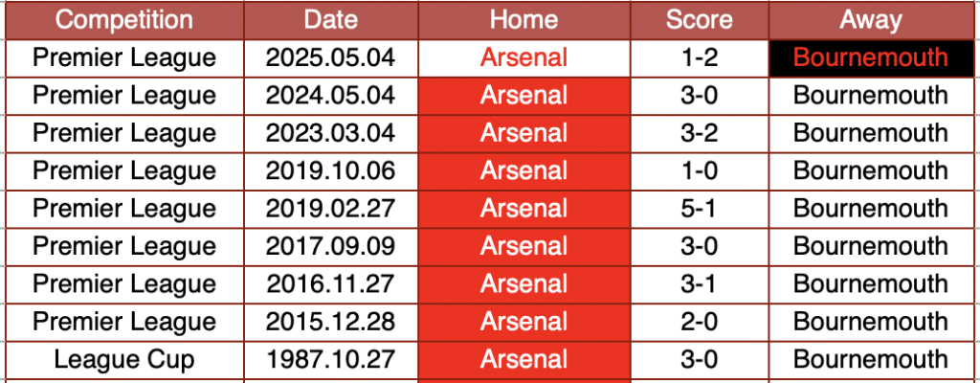
Task: Click the white Arsenal cell with red text
Action: coord(523,57)
